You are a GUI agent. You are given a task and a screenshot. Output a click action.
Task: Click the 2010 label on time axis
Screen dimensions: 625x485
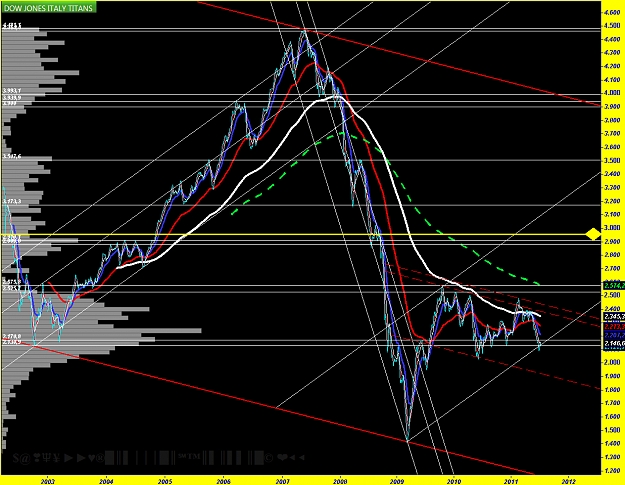coord(454,481)
